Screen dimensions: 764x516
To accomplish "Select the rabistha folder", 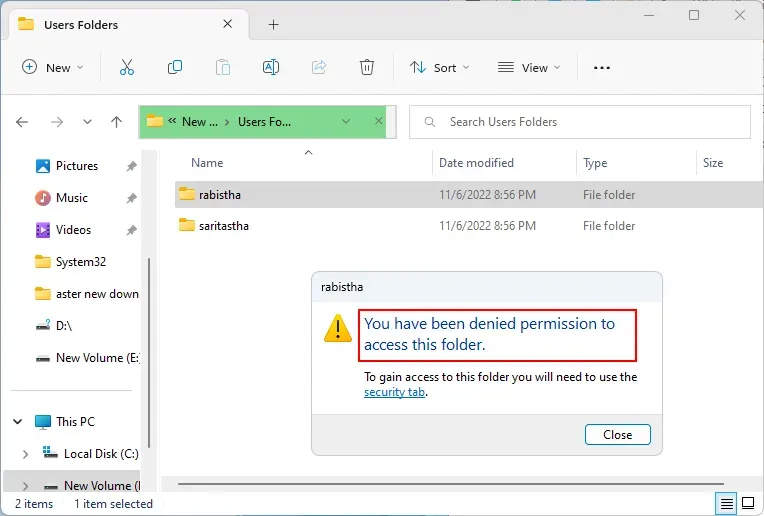I will click(468, 195).
